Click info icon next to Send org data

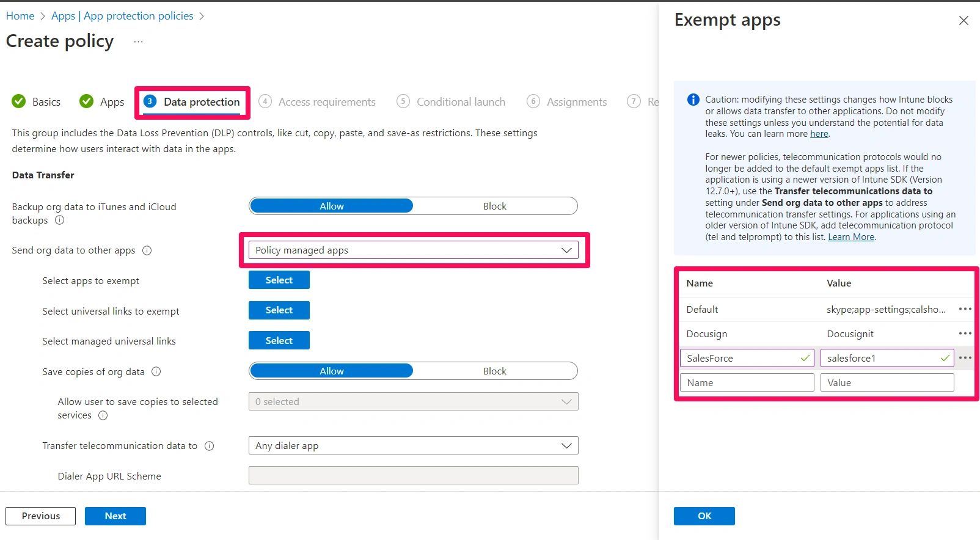[x=147, y=250]
